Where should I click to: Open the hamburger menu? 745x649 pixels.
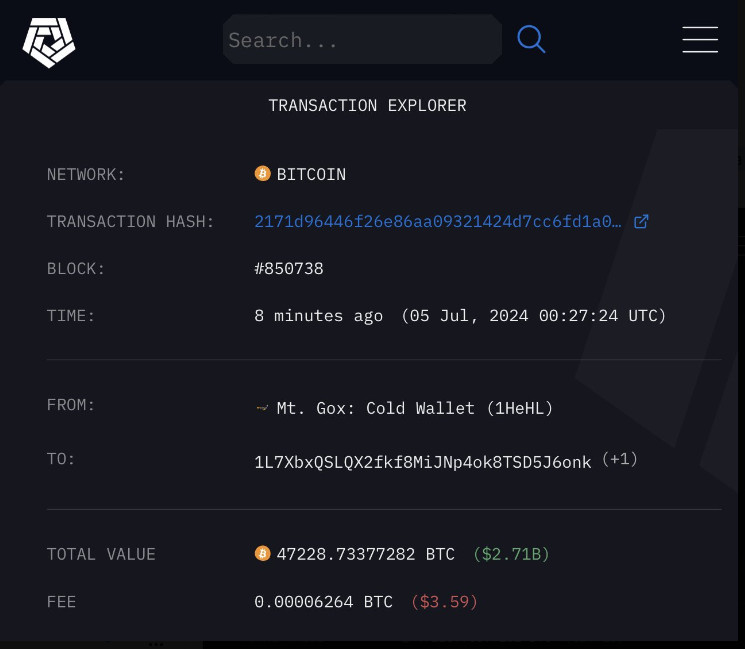point(700,40)
